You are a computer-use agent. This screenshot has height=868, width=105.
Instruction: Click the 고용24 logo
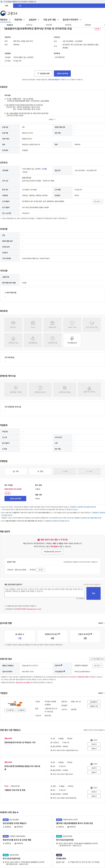tap(9, 13)
